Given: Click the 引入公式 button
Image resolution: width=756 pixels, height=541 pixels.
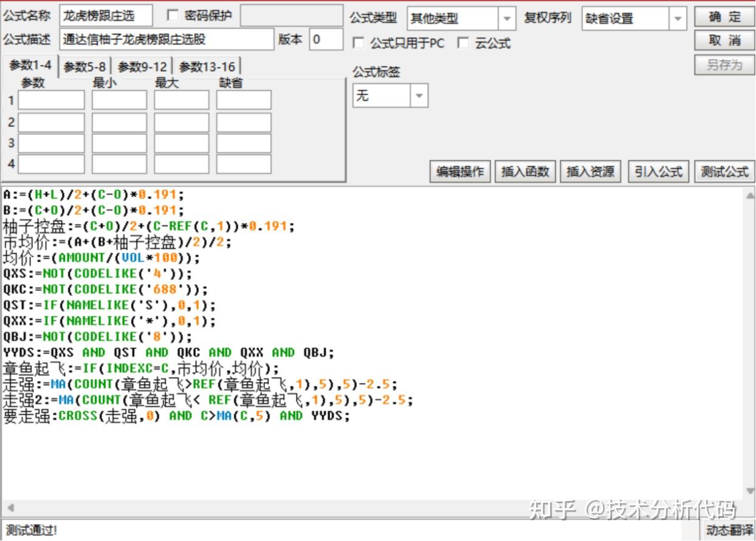Looking at the screenshot, I should [659, 172].
